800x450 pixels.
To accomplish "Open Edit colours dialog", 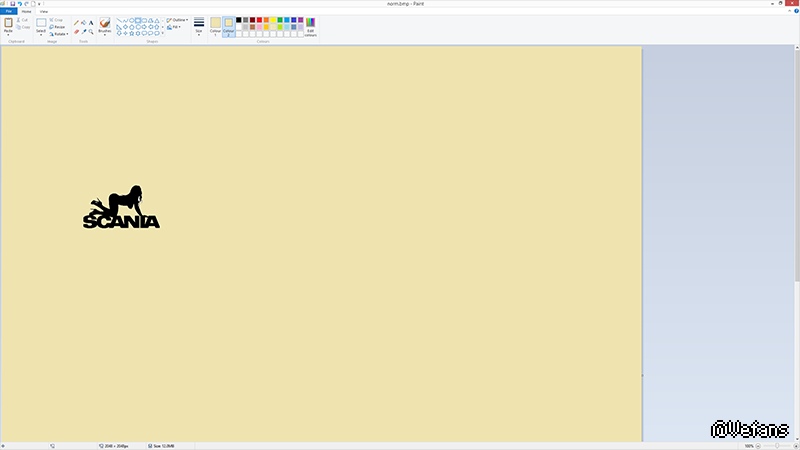I will [x=310, y=25].
